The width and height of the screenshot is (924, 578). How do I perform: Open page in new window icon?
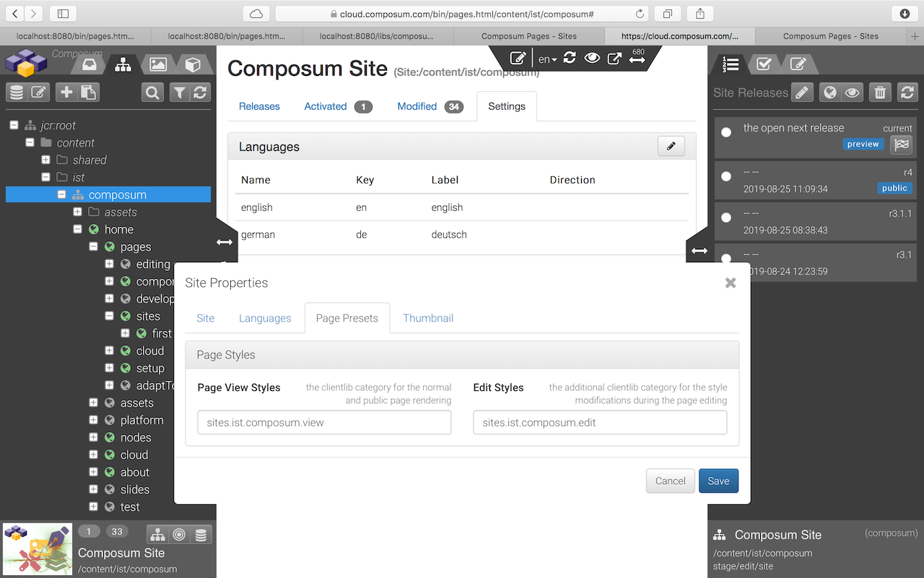coord(614,59)
